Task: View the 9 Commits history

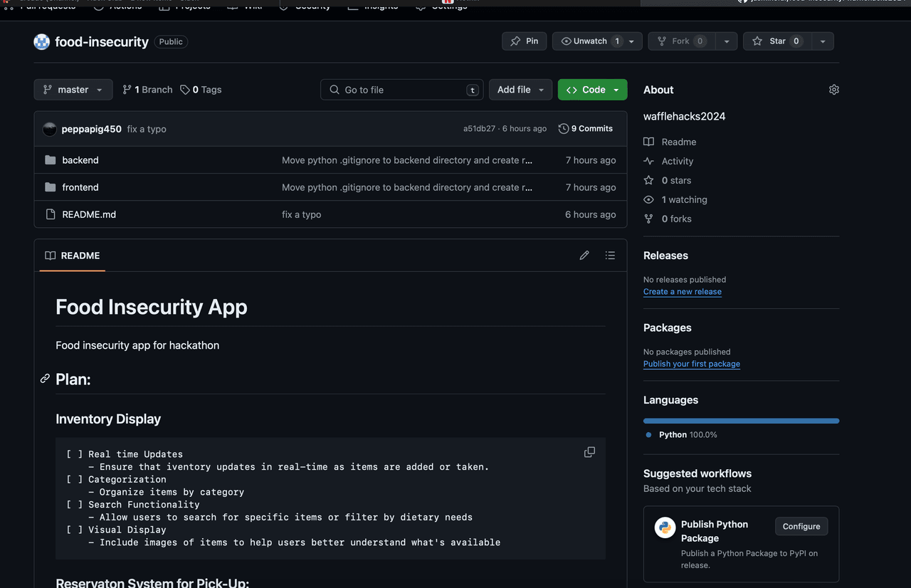Action: 586,129
